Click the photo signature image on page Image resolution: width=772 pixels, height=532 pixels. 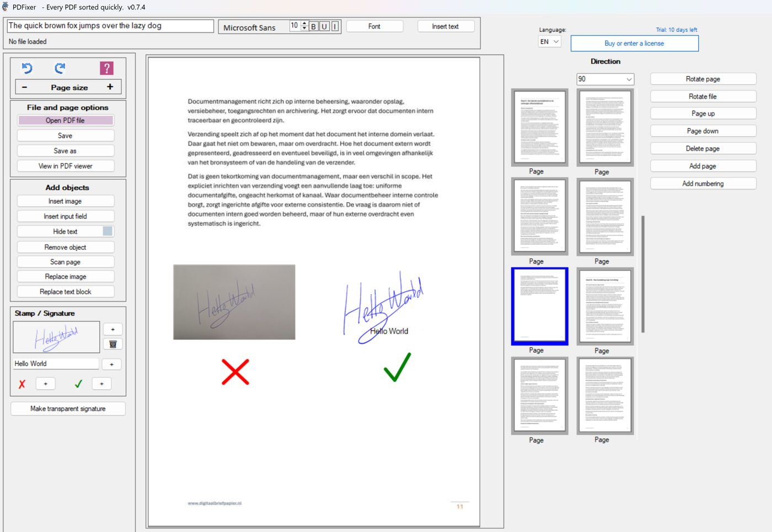pos(234,302)
